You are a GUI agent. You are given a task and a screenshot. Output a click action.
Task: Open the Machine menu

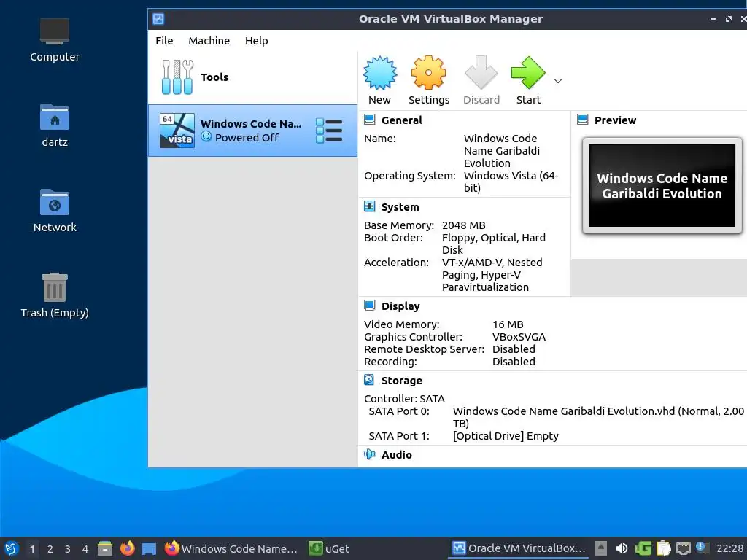(x=209, y=41)
